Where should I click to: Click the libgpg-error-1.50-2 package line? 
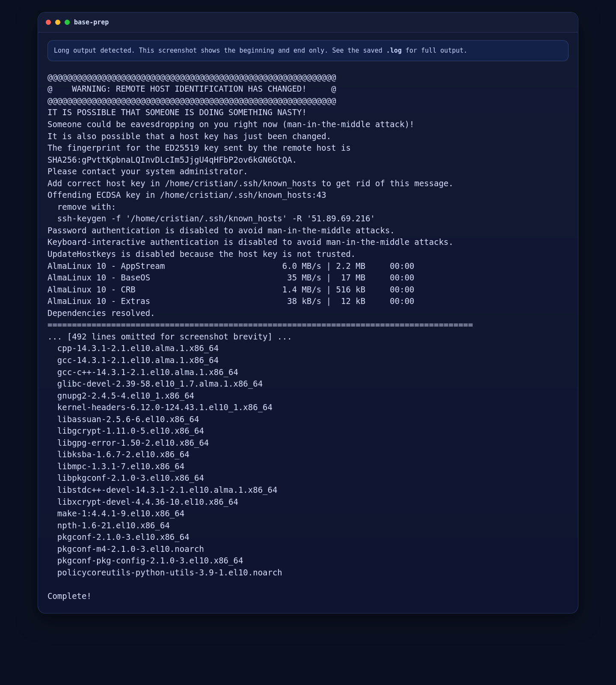133,443
